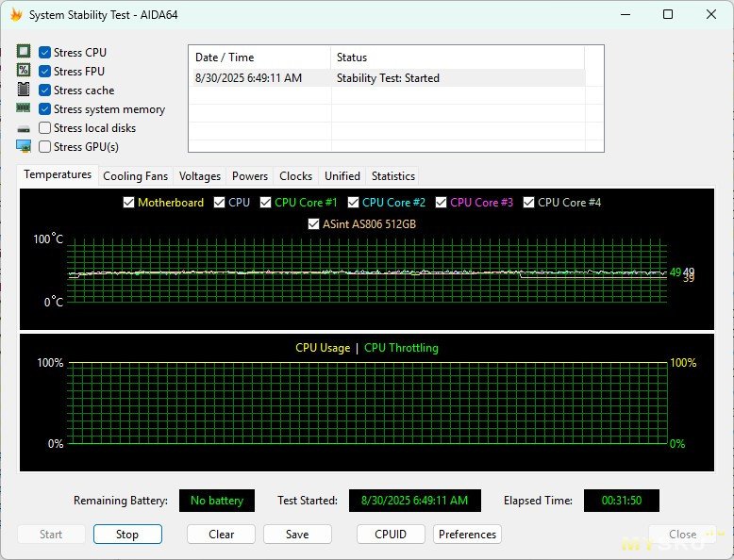Click the Elapsed Time 00:31:50 field

621,501
